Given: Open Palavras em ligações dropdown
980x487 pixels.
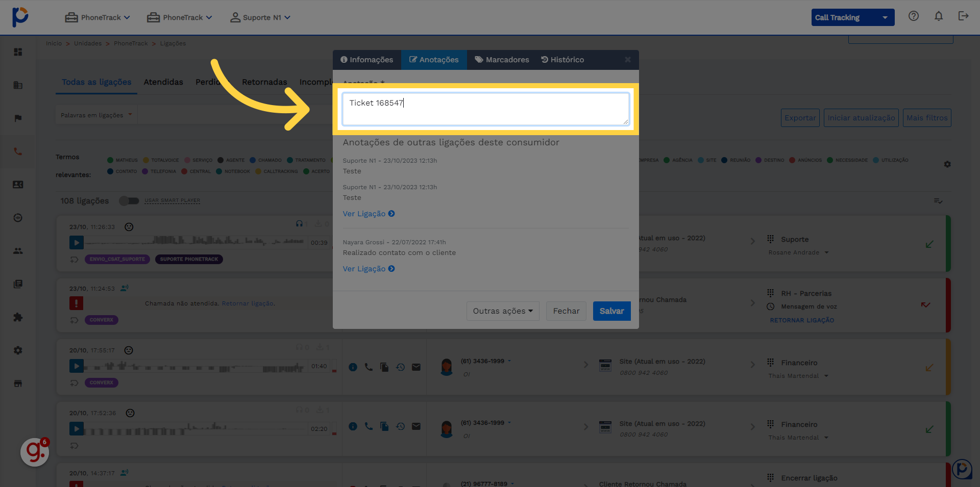Looking at the screenshot, I should 96,115.
